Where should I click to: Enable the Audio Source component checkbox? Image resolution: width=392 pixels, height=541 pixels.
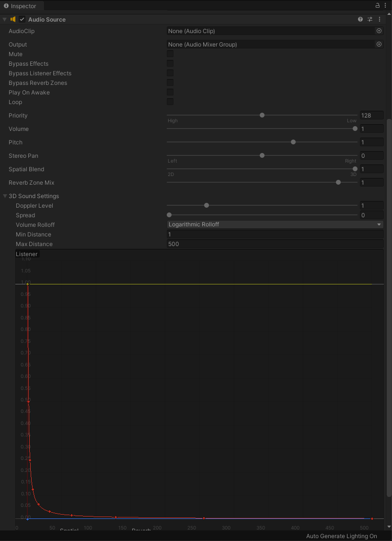point(22,19)
